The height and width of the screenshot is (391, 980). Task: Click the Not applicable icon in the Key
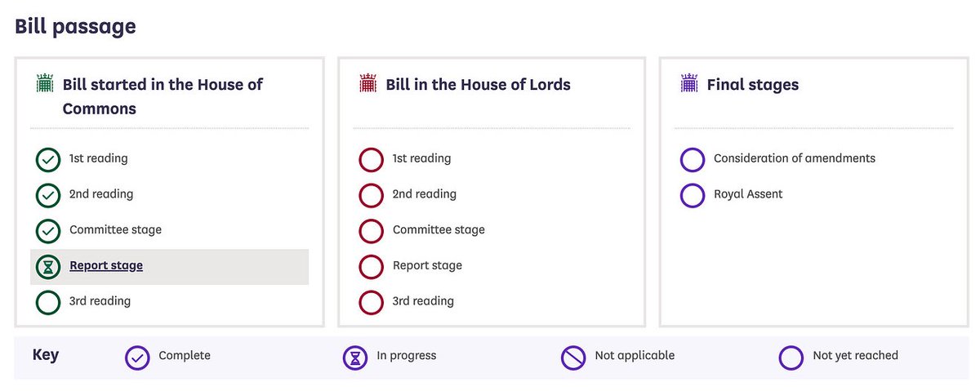[573, 357]
